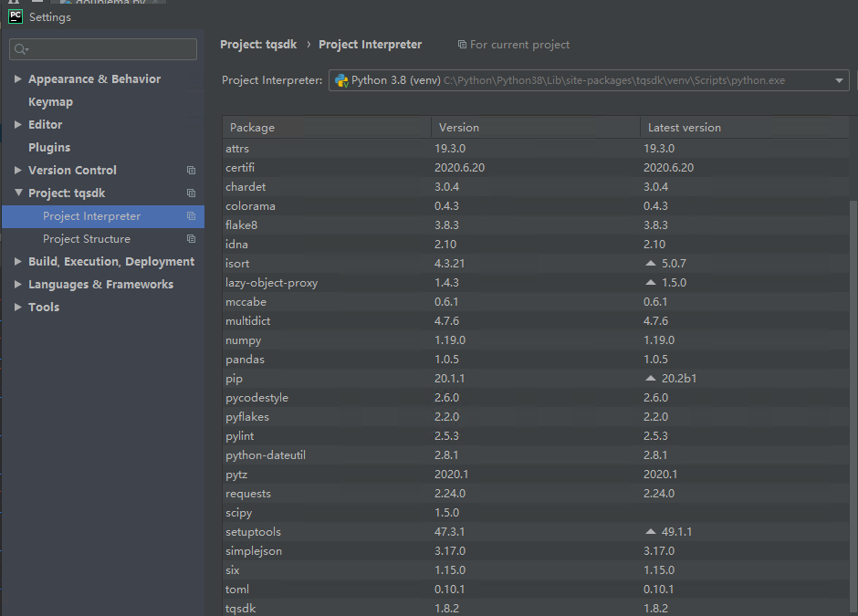
Task: Click the PyCharm logo icon in title bar
Action: (x=16, y=17)
